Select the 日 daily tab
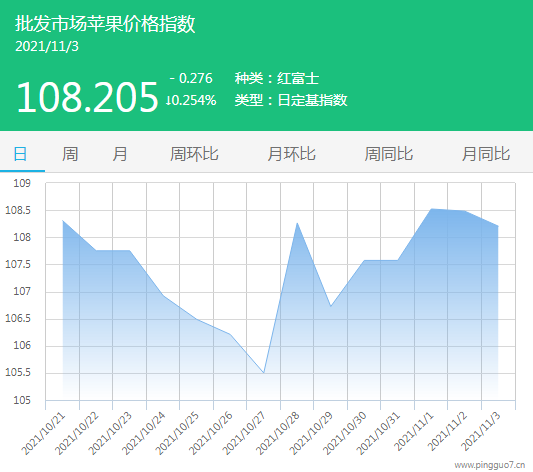The width and height of the screenshot is (533, 472). 20,154
